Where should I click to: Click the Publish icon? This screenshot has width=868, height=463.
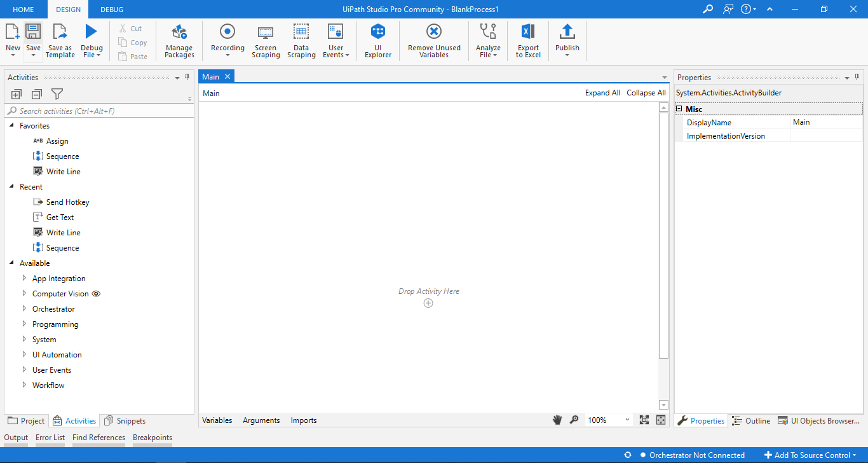[x=567, y=32]
